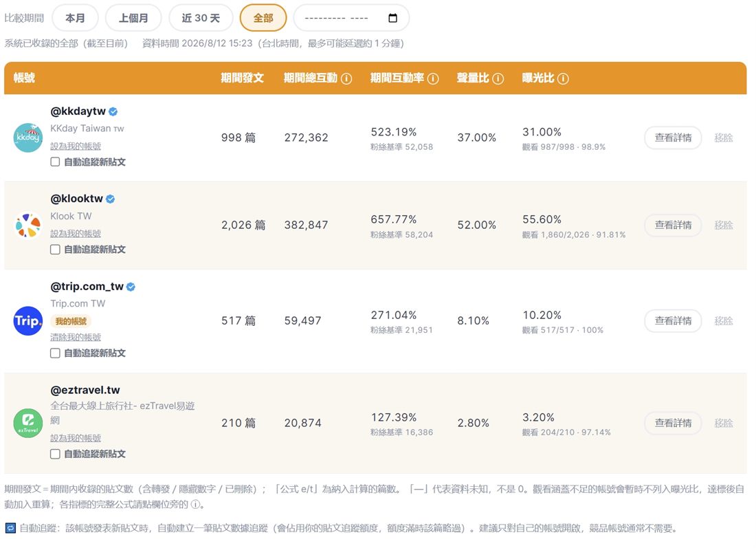
Task: Click 設為我的帳號 under Klook TW
Action: (x=76, y=234)
